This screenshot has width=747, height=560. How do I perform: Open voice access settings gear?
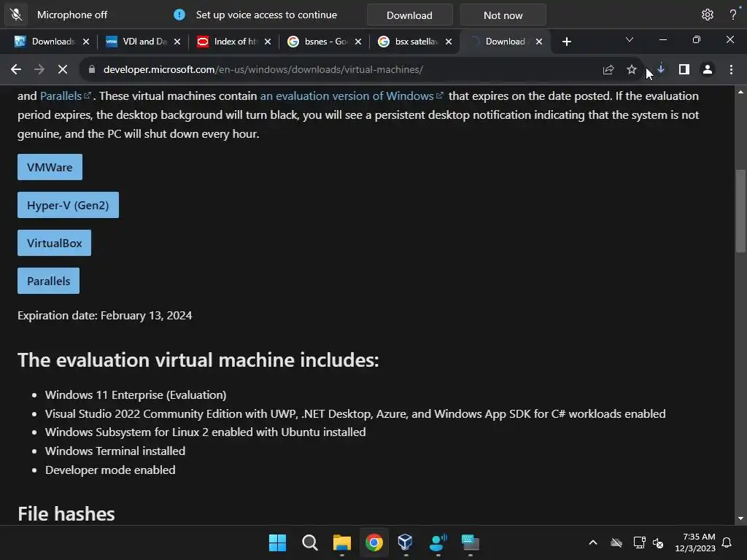click(x=707, y=15)
